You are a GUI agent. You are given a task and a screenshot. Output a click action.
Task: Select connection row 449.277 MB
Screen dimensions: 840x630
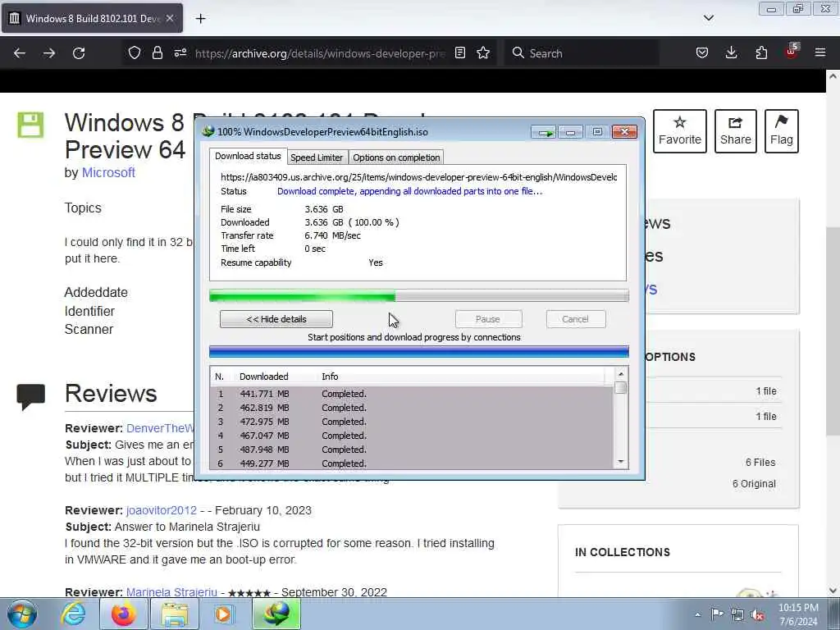tap(412, 463)
